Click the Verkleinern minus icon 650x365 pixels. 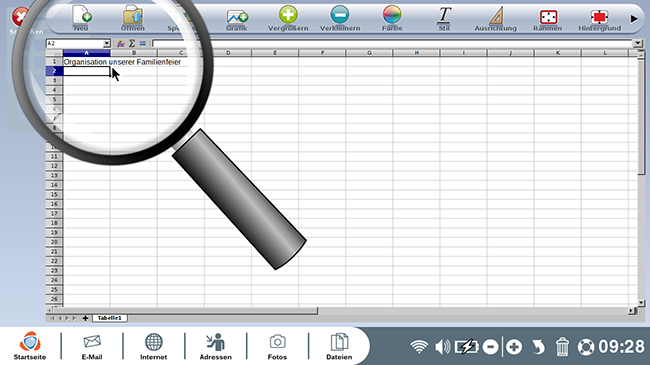[x=340, y=15]
